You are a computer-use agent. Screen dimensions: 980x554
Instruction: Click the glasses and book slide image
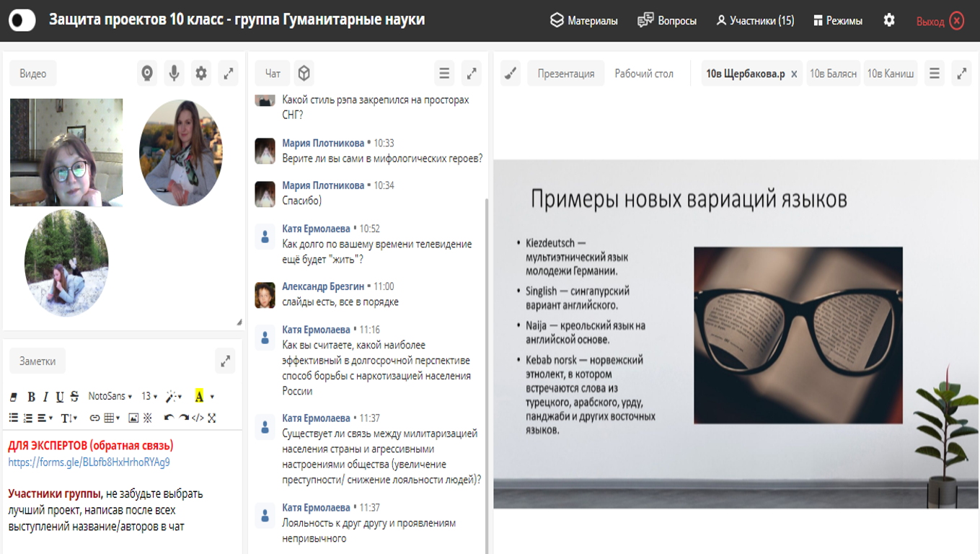pyautogui.click(x=798, y=335)
